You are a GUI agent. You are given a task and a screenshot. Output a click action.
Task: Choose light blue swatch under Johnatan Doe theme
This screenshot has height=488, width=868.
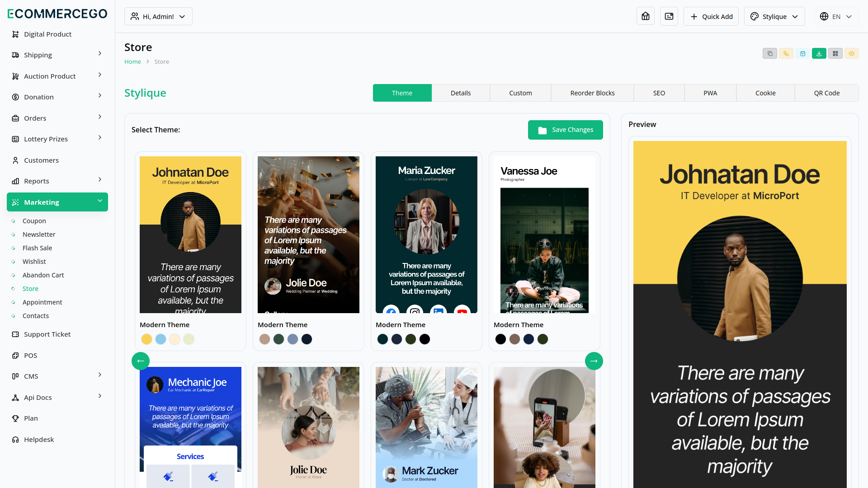click(160, 339)
